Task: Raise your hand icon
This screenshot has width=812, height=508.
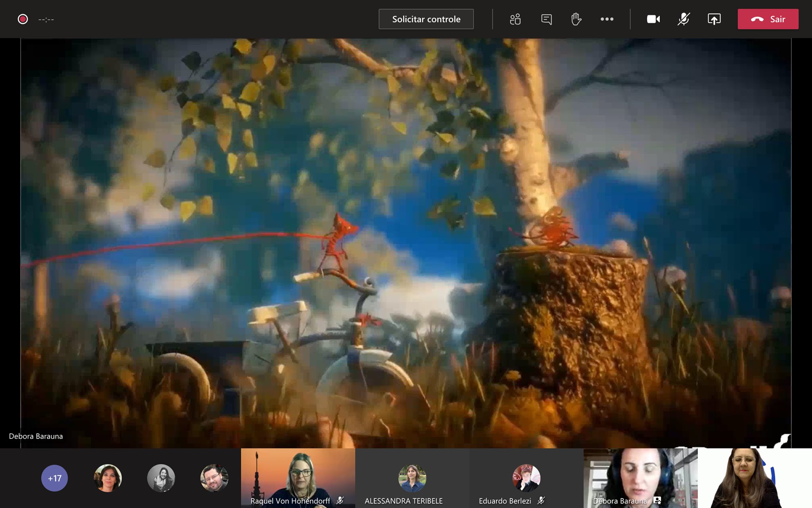Action: tap(576, 19)
